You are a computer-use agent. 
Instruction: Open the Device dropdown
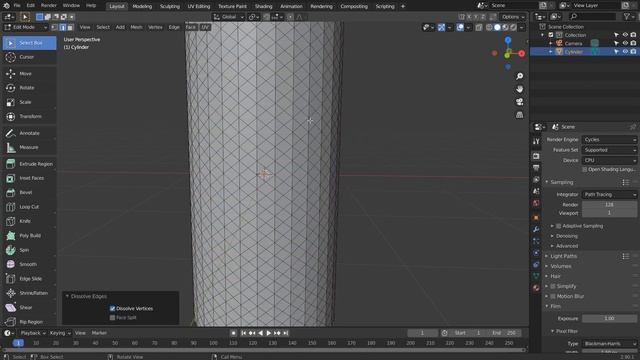click(x=609, y=160)
